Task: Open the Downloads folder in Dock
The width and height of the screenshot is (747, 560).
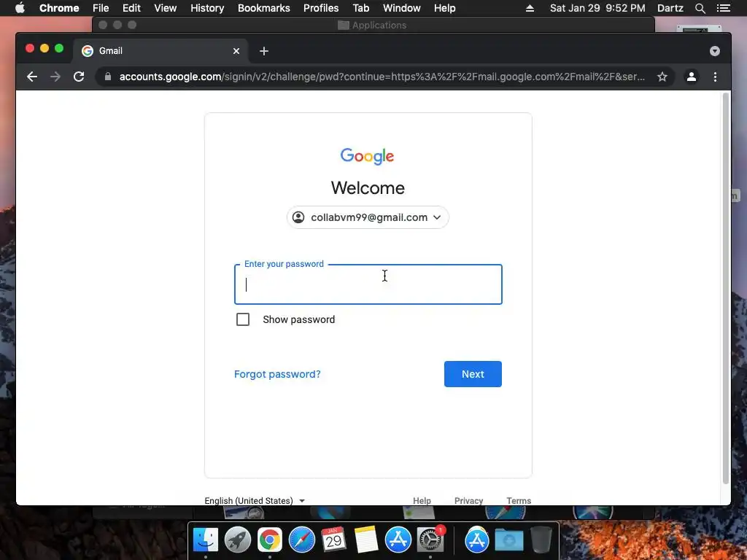Action: [x=508, y=540]
